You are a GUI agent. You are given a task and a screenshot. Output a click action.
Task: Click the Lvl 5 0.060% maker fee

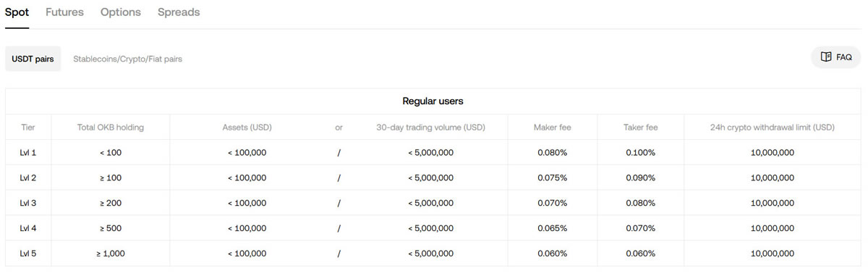(x=552, y=254)
